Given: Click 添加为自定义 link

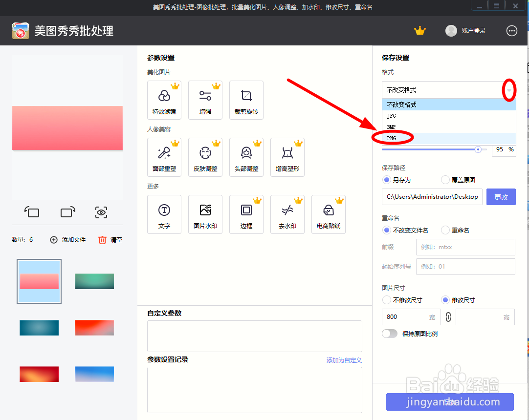Looking at the screenshot, I should coord(344,360).
